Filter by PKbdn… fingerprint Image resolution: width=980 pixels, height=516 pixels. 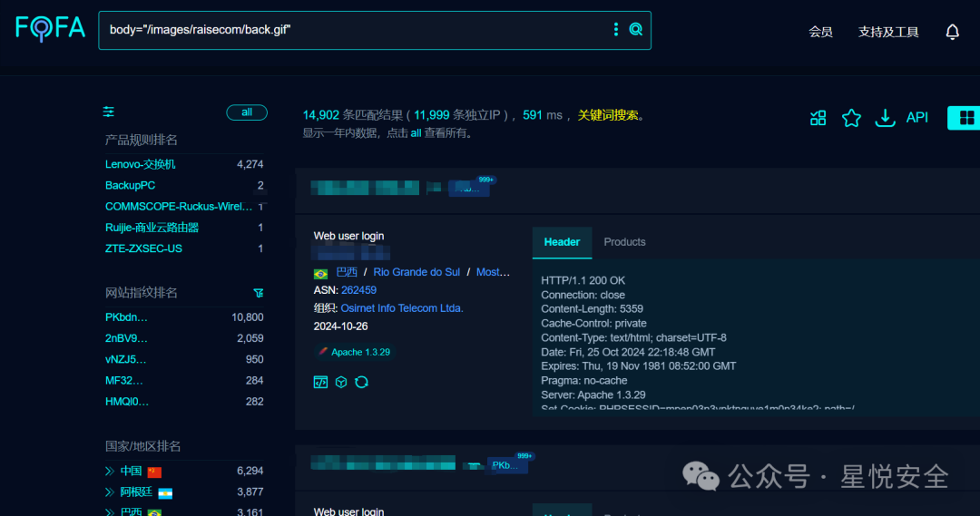pos(126,317)
